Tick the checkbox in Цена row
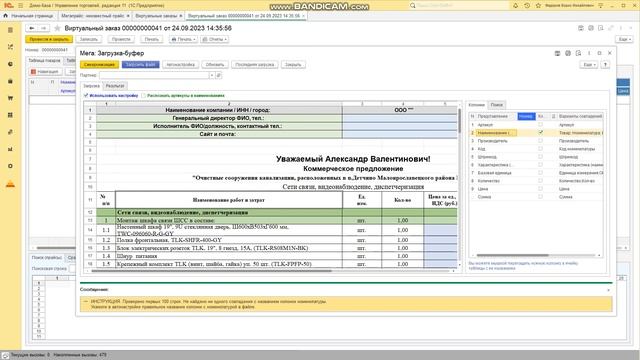The height and width of the screenshot is (360, 640). click(x=540, y=189)
